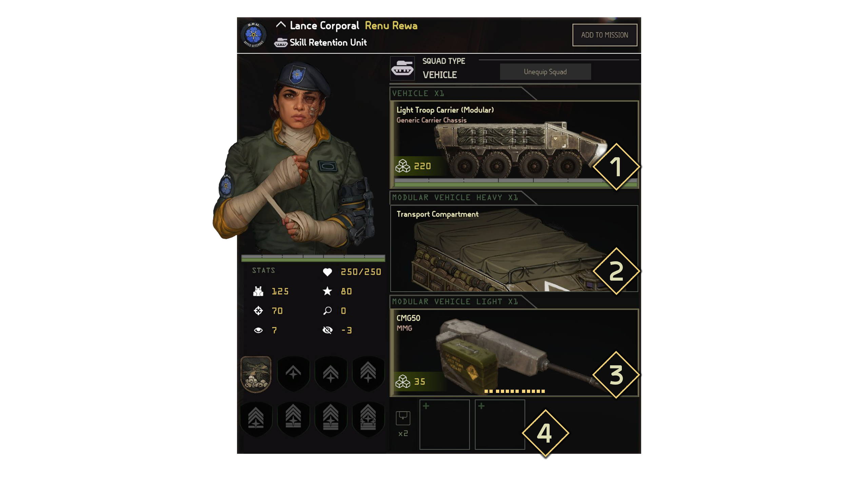This screenshot has height=488, width=868.
Task: Click the accuracy crosshair stat icon
Action: pos(258,311)
